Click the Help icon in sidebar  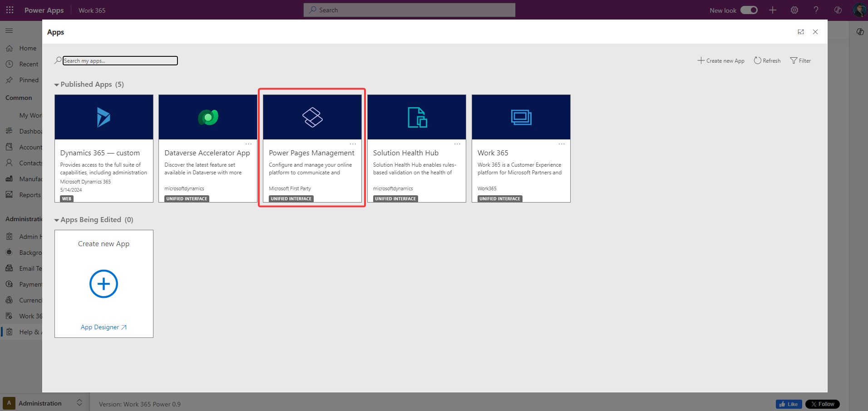click(9, 332)
